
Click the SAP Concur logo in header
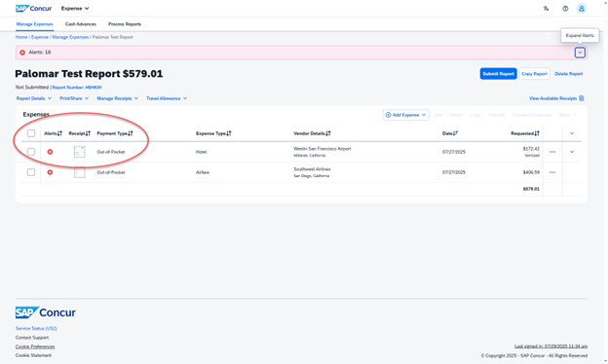point(33,8)
